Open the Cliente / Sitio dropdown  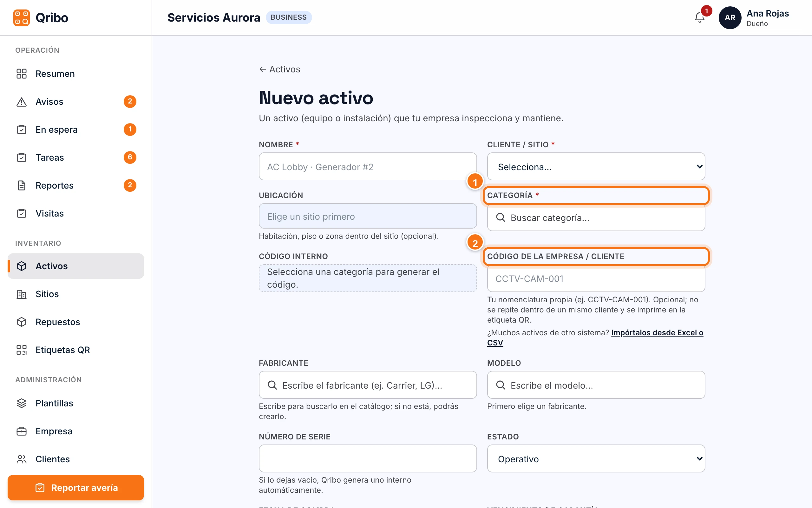(596, 167)
